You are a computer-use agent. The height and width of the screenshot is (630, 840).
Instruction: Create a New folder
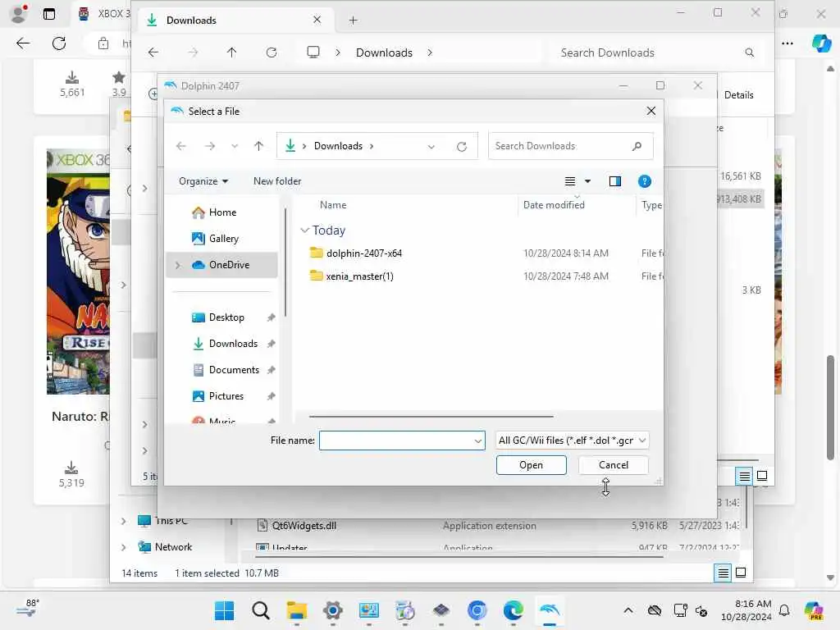pyautogui.click(x=277, y=181)
